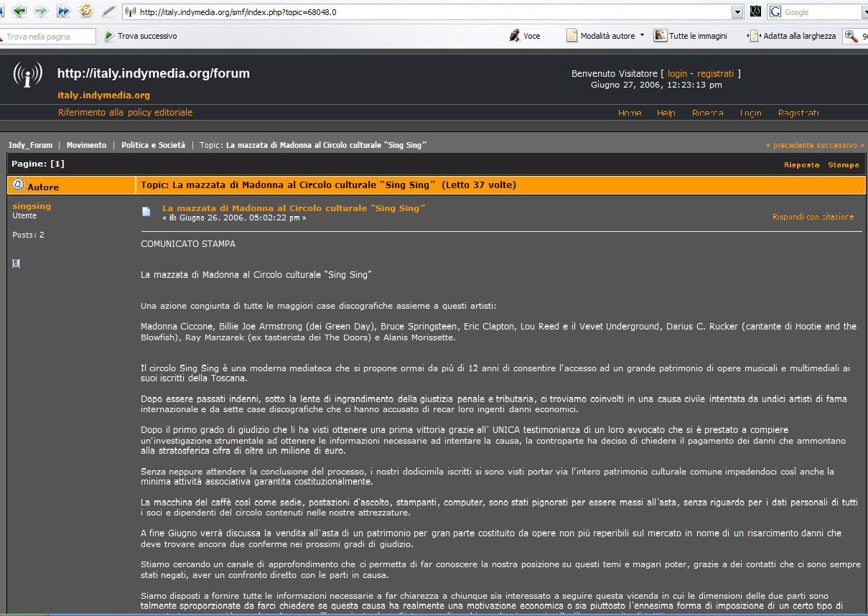Click the 'registrati' link in welcome message
Screen dimensions: 868x616
tap(715, 73)
